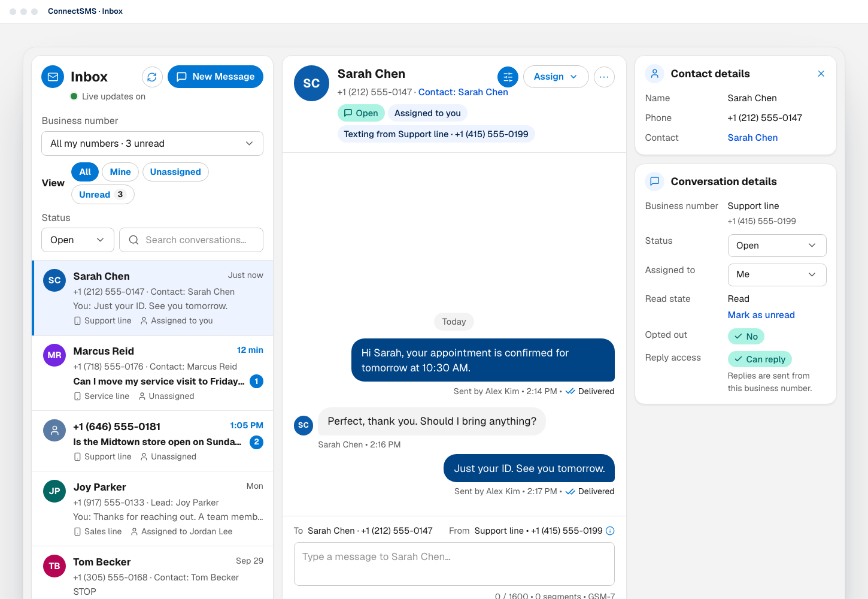This screenshot has height=599, width=868.
Task: Filter view to Unread conversations
Action: pyautogui.click(x=102, y=195)
